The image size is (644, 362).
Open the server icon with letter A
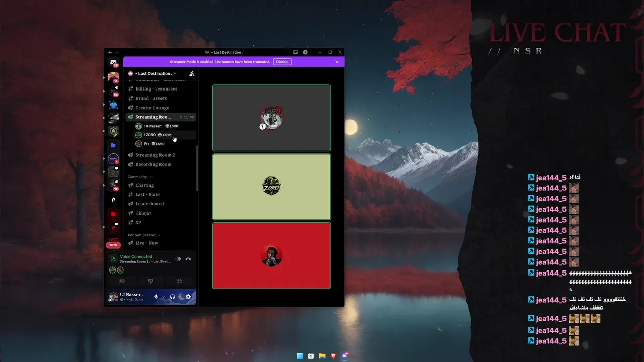(113, 131)
